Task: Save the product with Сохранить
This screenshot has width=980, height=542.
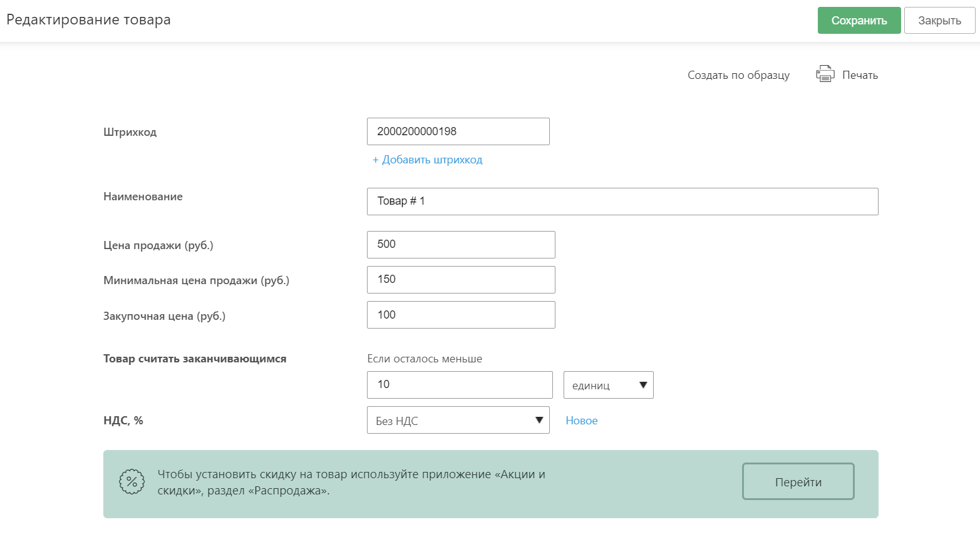Action: coord(859,21)
